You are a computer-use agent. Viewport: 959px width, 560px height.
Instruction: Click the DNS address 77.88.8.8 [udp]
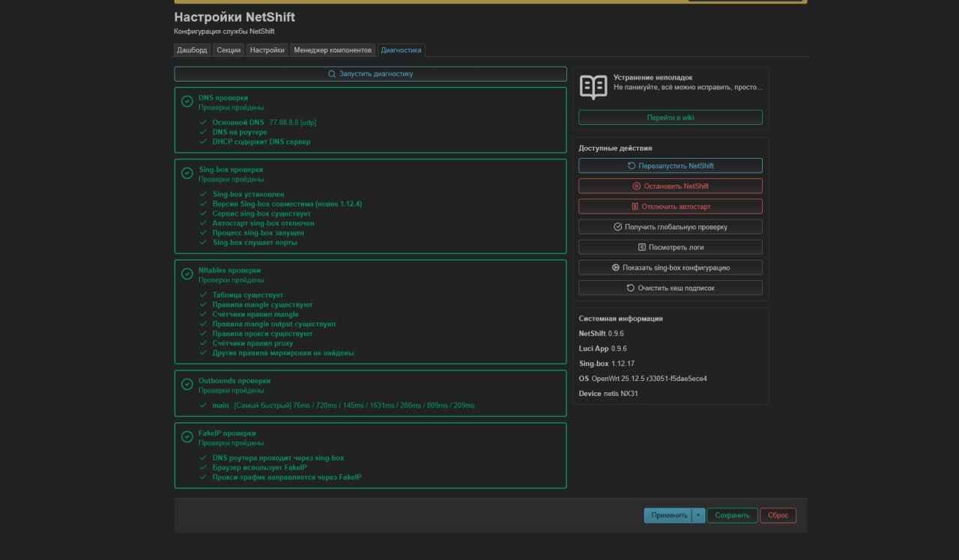coord(293,122)
